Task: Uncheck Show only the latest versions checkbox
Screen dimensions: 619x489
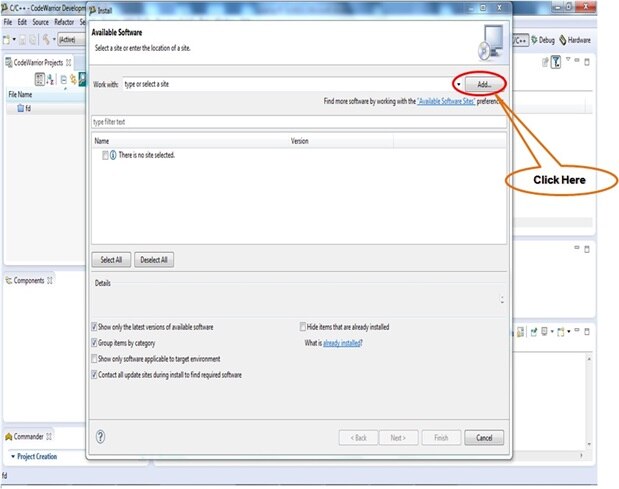Action: (94, 327)
